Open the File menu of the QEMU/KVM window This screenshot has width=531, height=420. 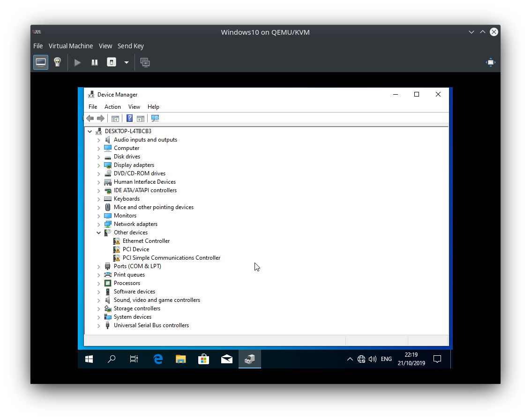coord(38,46)
